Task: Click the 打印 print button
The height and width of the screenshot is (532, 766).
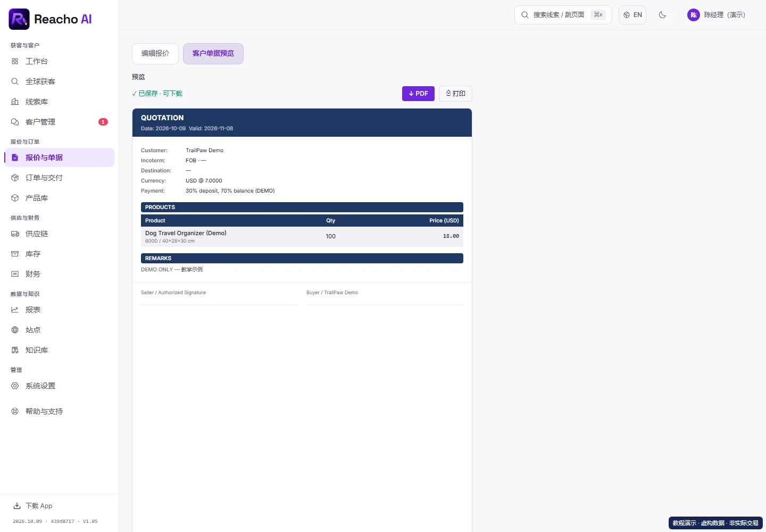Action: click(x=455, y=94)
